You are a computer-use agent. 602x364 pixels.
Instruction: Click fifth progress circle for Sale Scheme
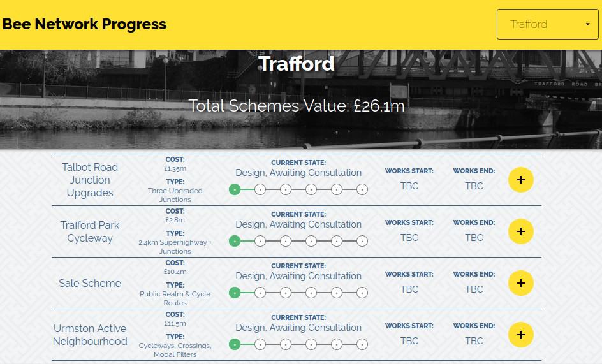[x=337, y=293]
